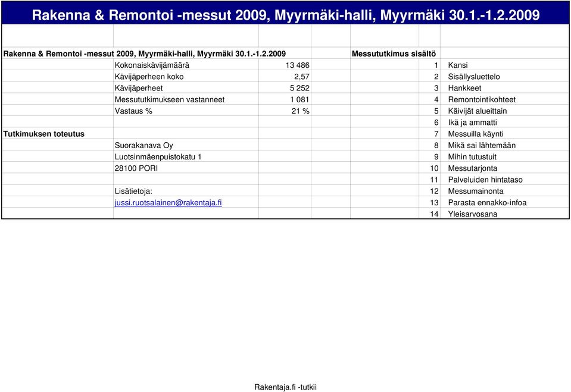Image resolution: width=571 pixels, height=392 pixels.
Task: Click number 10 beside Messutarjonta
Action: 434,168
